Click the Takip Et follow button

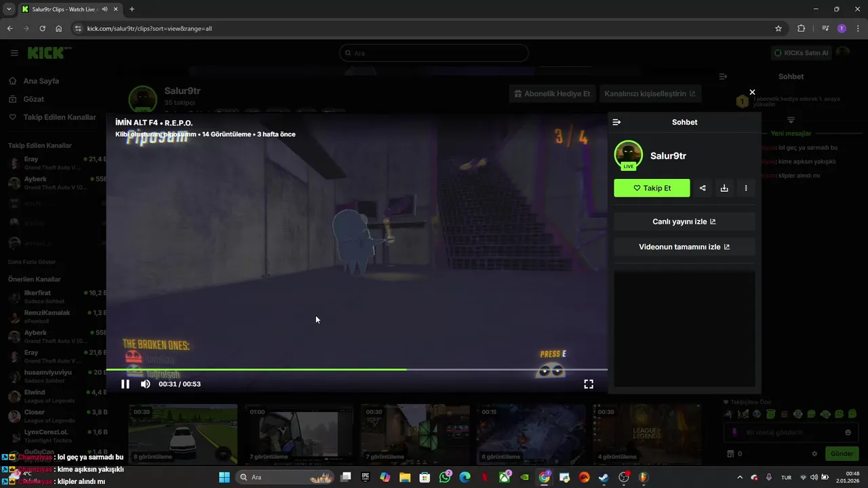[x=652, y=188]
